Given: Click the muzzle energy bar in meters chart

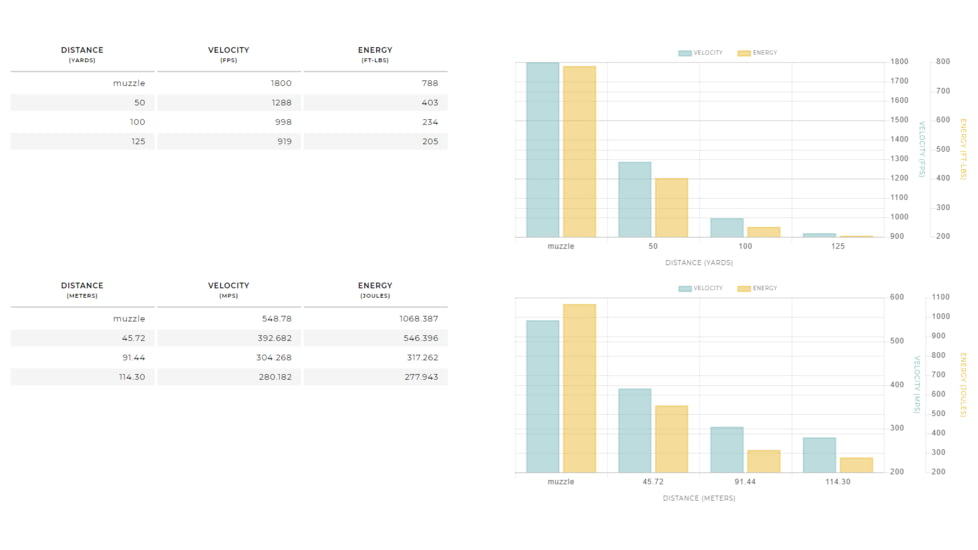Looking at the screenshot, I should click(x=579, y=388).
